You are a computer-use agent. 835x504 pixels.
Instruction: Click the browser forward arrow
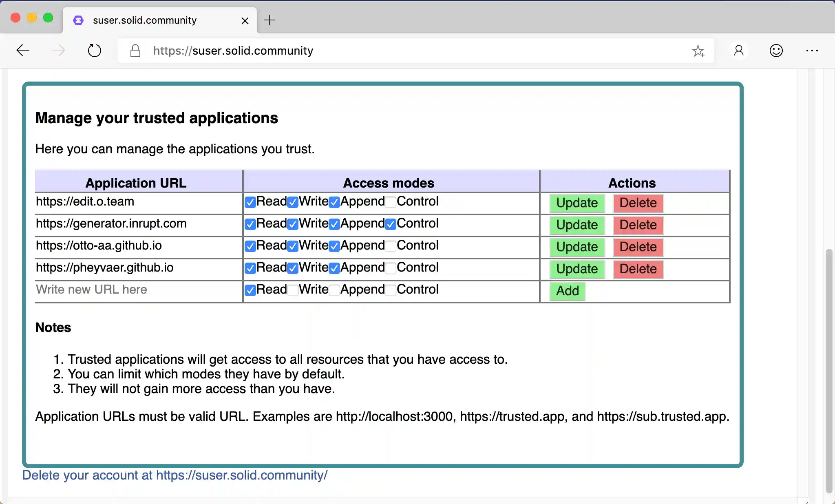(x=59, y=50)
